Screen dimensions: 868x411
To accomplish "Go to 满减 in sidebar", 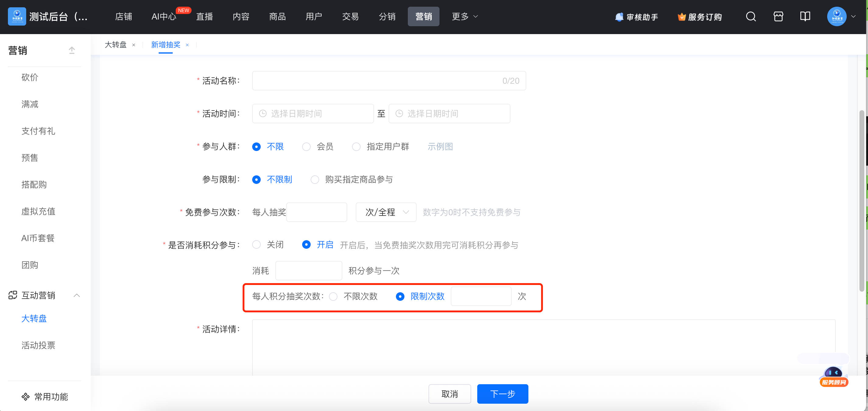I will tap(30, 104).
